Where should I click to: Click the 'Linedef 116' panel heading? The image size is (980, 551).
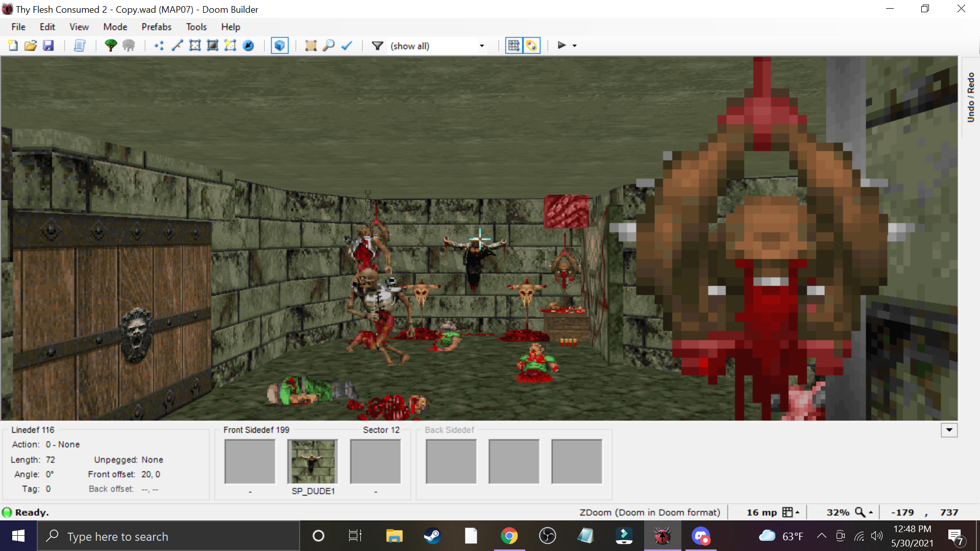(33, 430)
